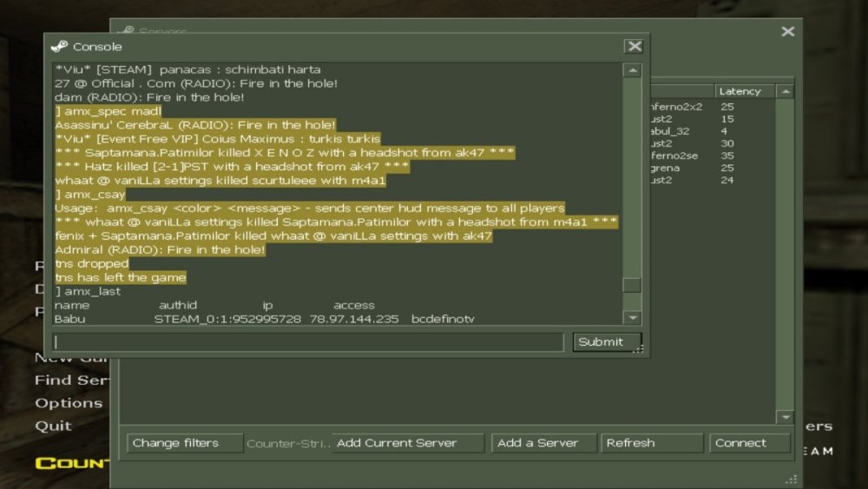The height and width of the screenshot is (489, 868).
Task: Open Change filters in Servers window
Action: pyautogui.click(x=184, y=443)
